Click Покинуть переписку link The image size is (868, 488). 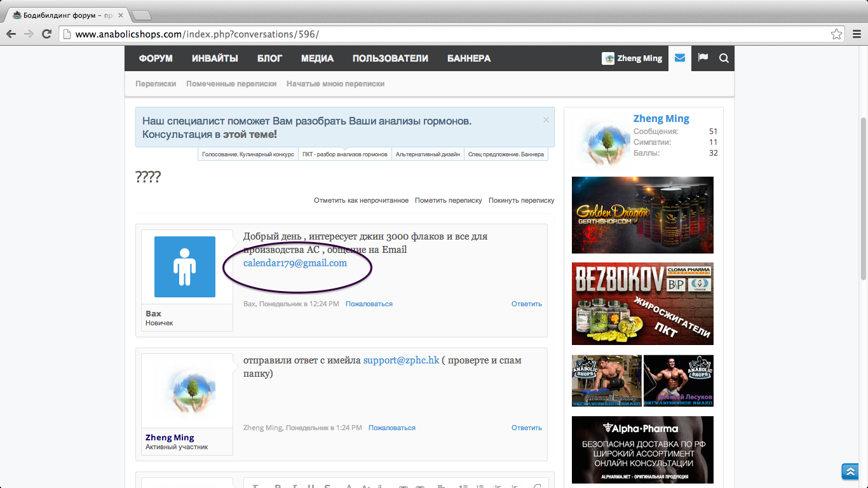pos(521,200)
